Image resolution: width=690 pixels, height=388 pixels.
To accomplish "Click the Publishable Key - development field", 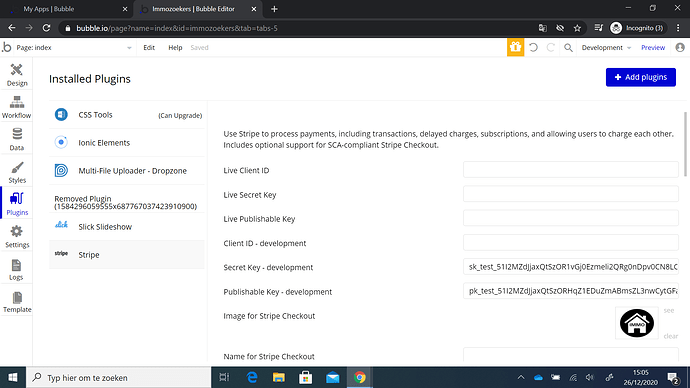I will coord(570,291).
